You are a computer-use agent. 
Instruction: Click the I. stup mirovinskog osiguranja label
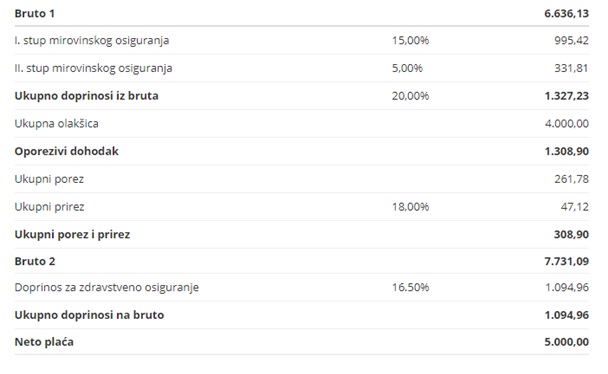pos(92,40)
